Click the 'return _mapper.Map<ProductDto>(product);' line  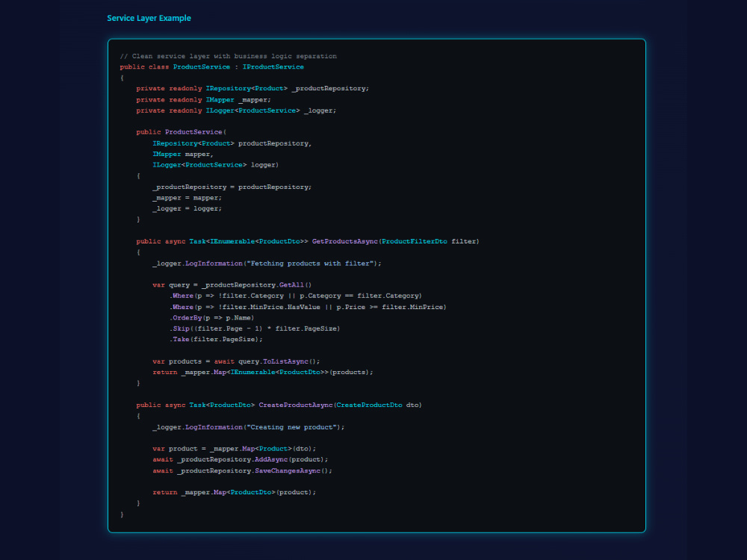click(x=234, y=492)
